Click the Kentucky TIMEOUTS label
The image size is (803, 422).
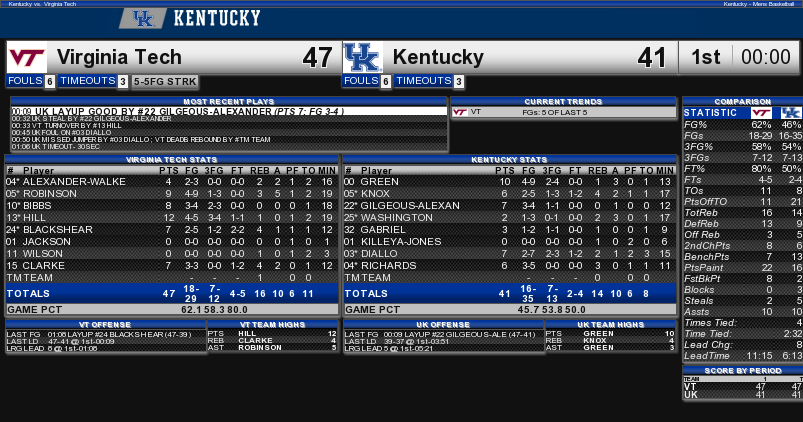coord(424,81)
